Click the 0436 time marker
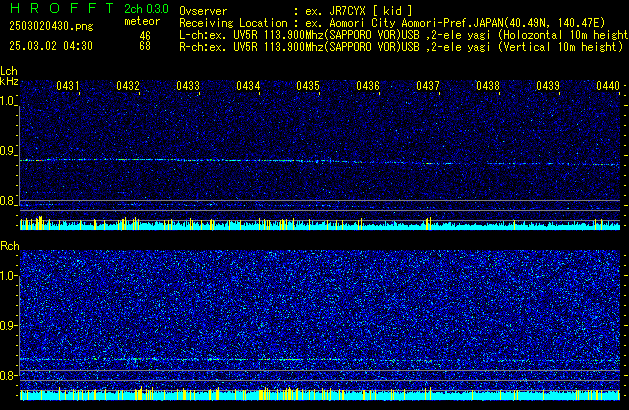 pos(368,86)
